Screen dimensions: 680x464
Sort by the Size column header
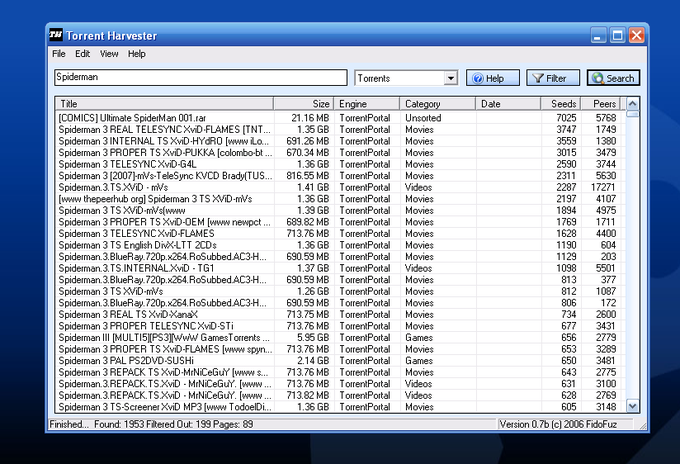tap(304, 104)
